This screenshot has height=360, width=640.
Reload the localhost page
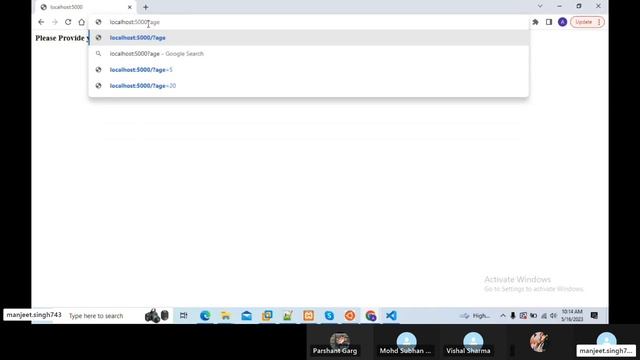68,22
